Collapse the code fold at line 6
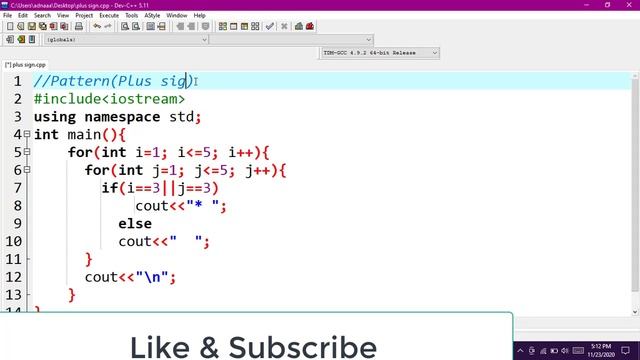 [27, 169]
